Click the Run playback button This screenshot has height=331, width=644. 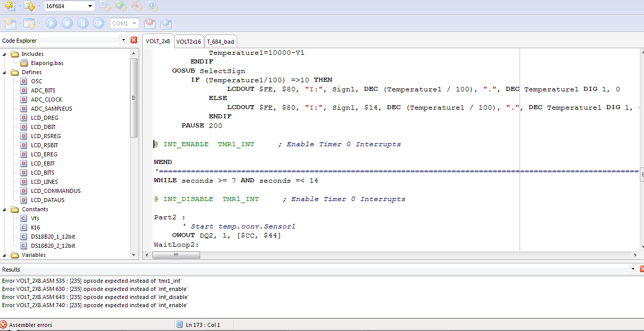pos(51,23)
